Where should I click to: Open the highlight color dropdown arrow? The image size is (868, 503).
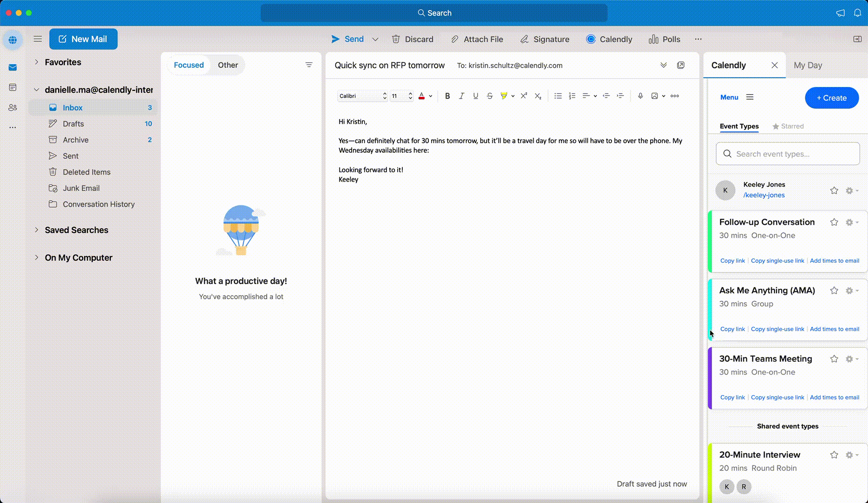pos(513,96)
